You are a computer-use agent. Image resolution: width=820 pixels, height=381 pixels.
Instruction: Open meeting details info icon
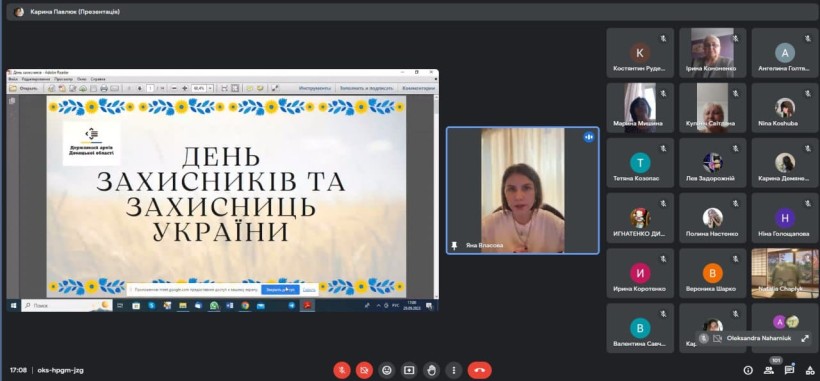coord(748,370)
